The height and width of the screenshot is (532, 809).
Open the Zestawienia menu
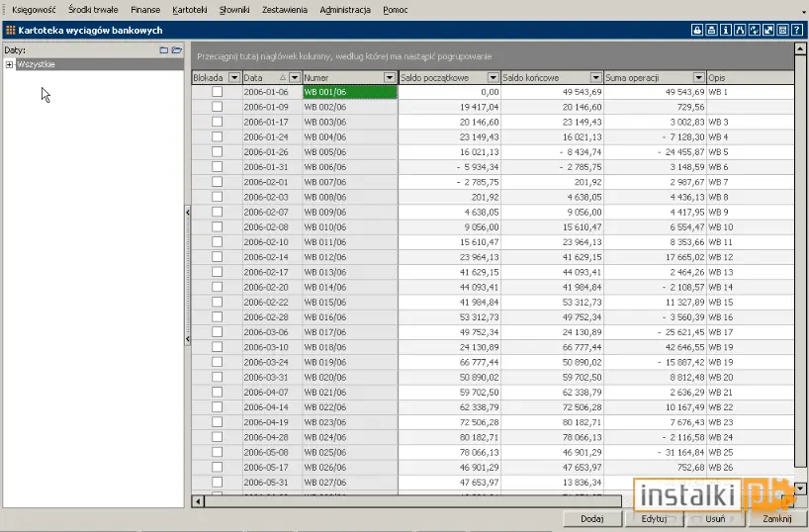tap(284, 10)
